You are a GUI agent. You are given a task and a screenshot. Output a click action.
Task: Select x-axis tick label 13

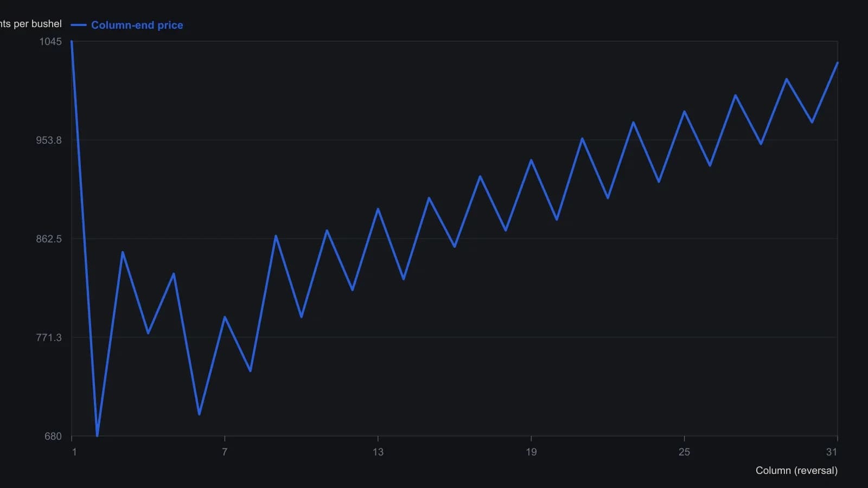[x=378, y=452]
